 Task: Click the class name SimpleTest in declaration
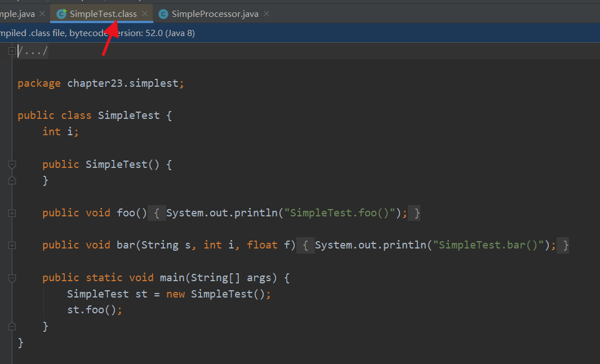pyautogui.click(x=128, y=116)
